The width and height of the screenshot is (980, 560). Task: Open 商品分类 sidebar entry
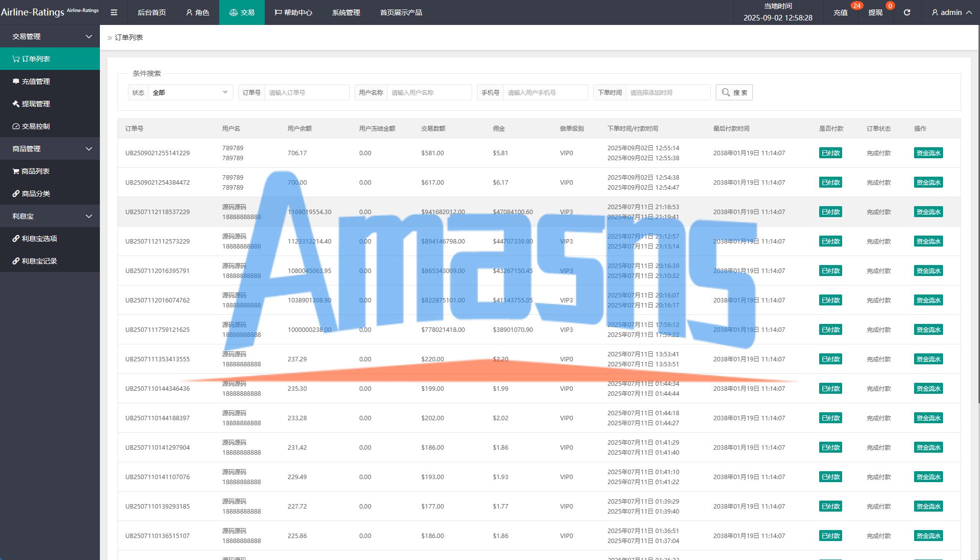coord(35,194)
